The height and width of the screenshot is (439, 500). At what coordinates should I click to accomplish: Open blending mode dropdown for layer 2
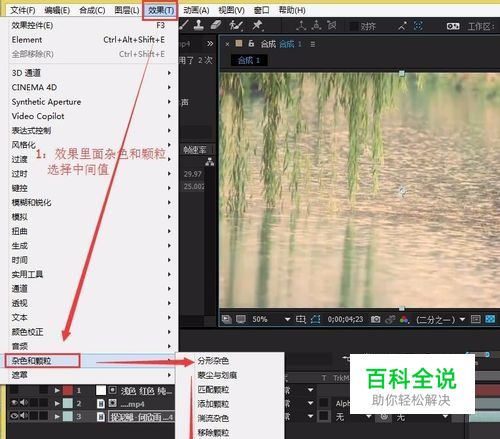point(310,403)
